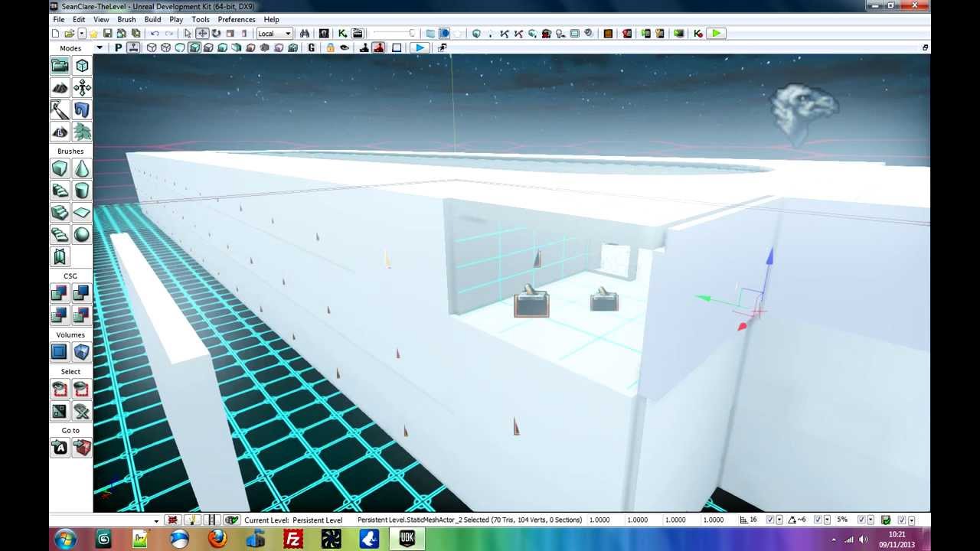This screenshot has height=551, width=980.
Task: Open FileZilla from taskbar
Action: click(292, 539)
